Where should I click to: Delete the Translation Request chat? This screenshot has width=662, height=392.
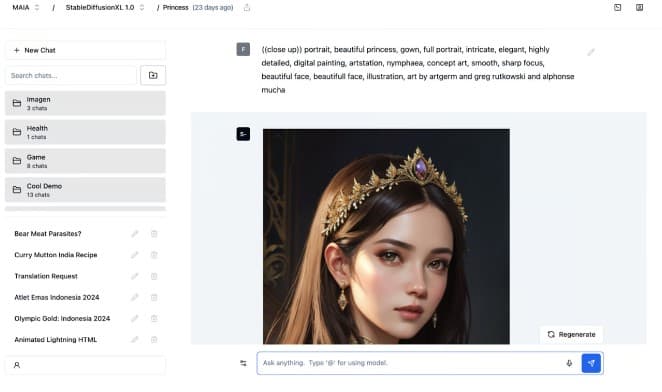click(154, 276)
